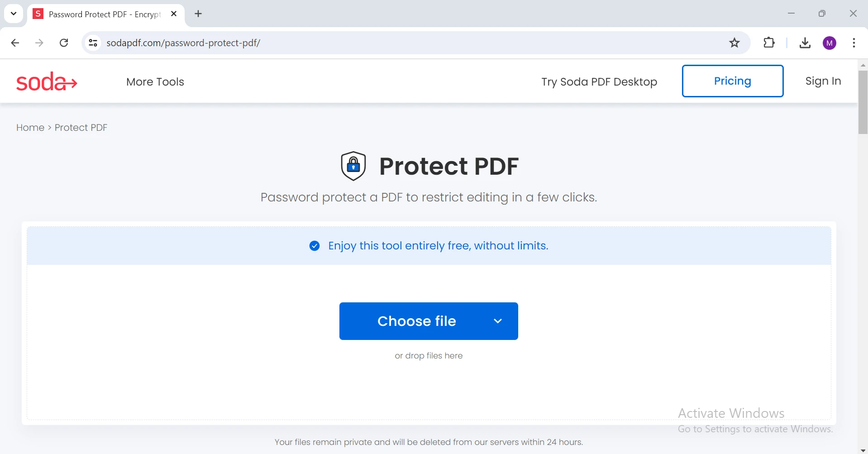Click the scrollbar down arrow
The image size is (868, 454).
pyautogui.click(x=863, y=450)
